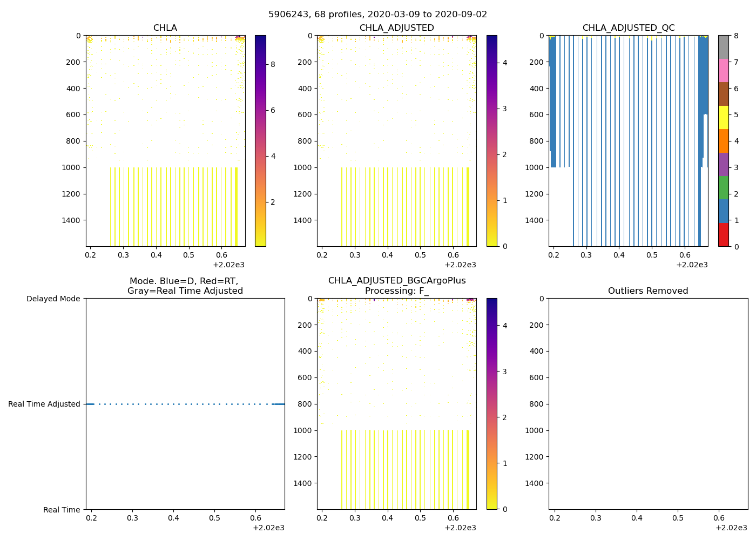Click the CHLA plot title
Screen dimensions: 756x540
click(x=165, y=28)
